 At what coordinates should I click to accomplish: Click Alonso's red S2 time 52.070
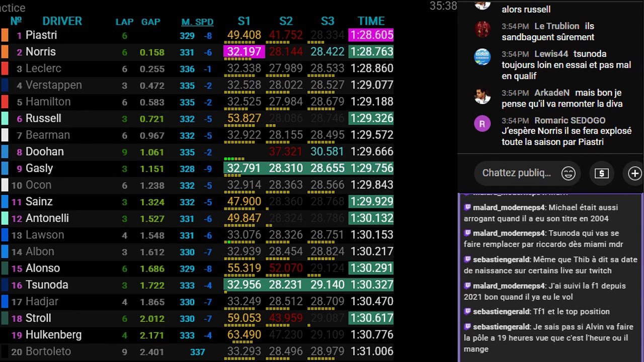point(286,267)
